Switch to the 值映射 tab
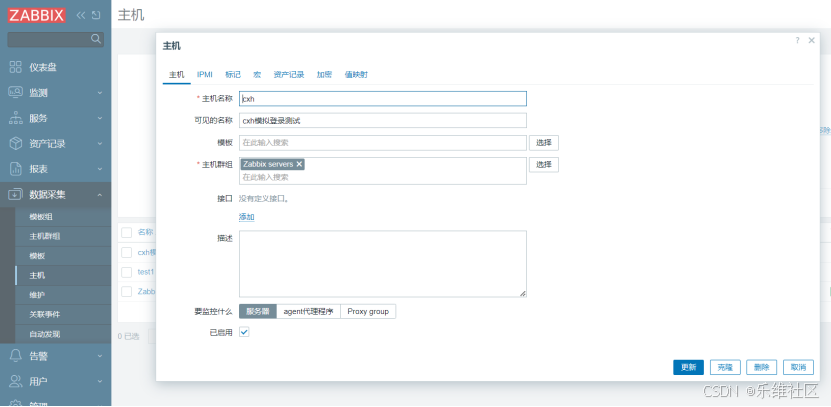 [356, 75]
